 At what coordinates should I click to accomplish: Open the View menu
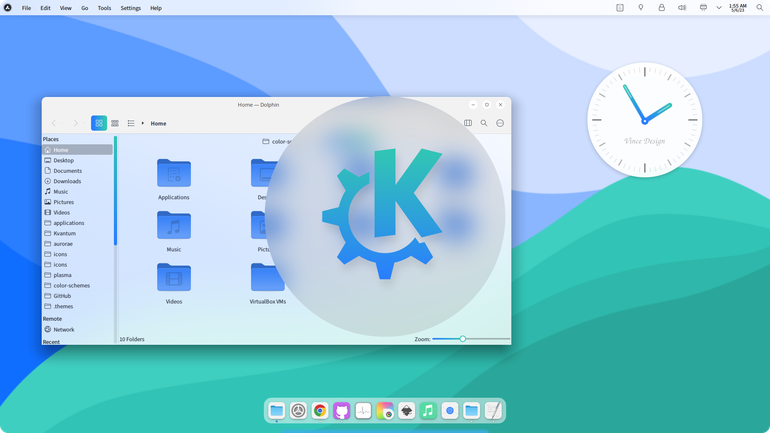click(65, 8)
